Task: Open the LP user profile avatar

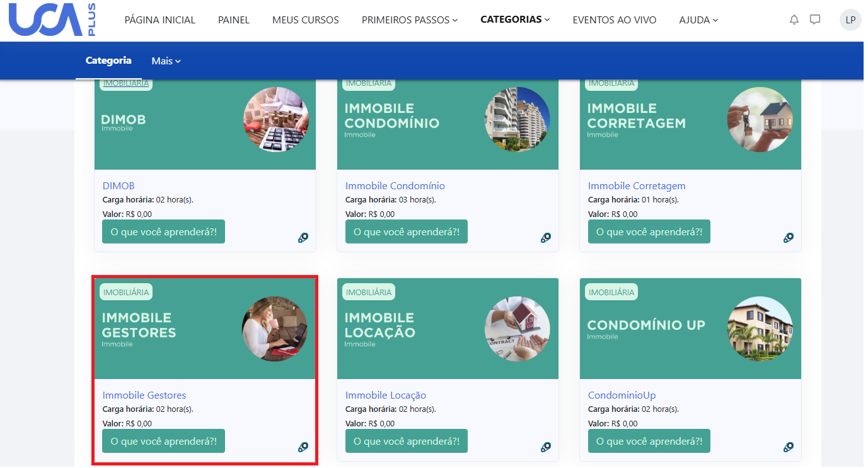Action: (850, 20)
